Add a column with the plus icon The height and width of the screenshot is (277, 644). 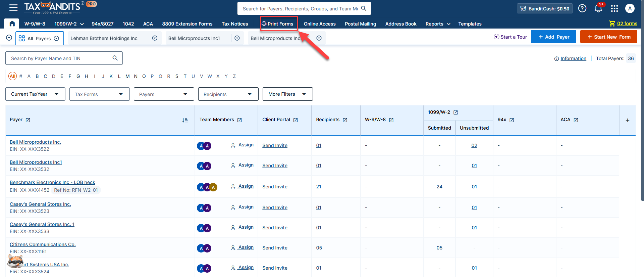click(x=628, y=120)
